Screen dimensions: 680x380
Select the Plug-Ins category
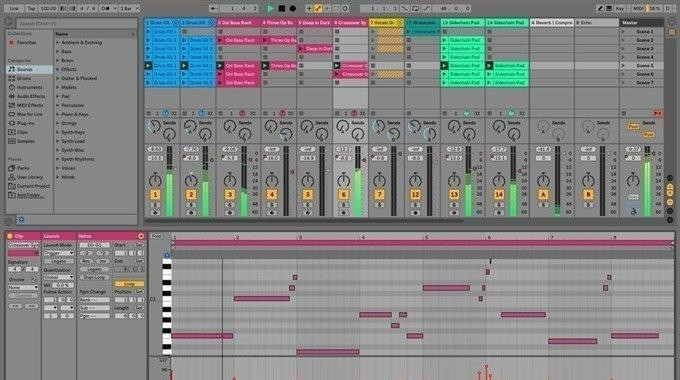click(x=25, y=123)
